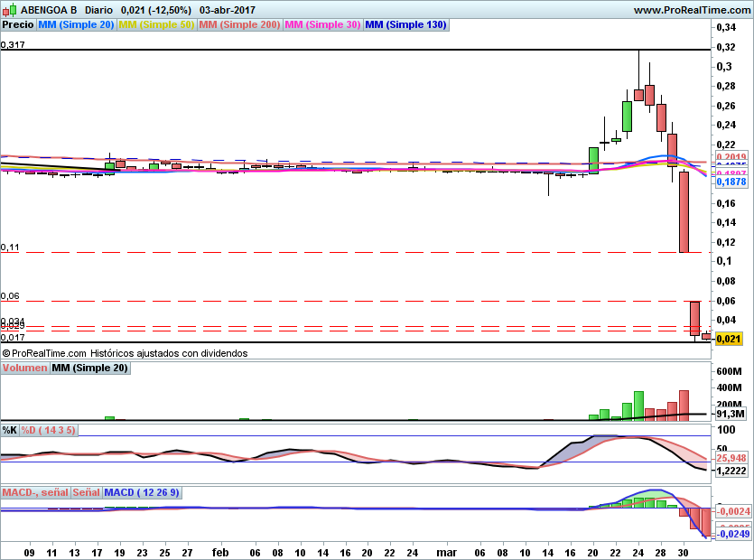Select the MM (Simple 30) label
Screen dimensions: 754x560
[322, 24]
